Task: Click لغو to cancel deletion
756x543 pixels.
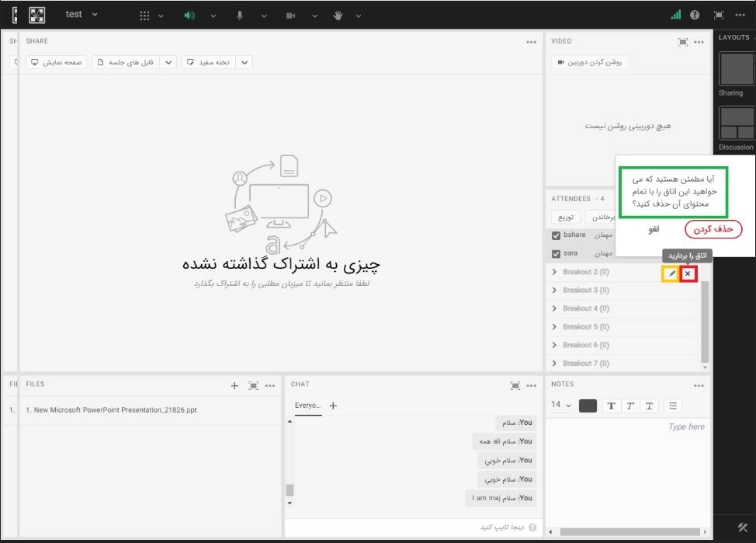Action: [654, 229]
